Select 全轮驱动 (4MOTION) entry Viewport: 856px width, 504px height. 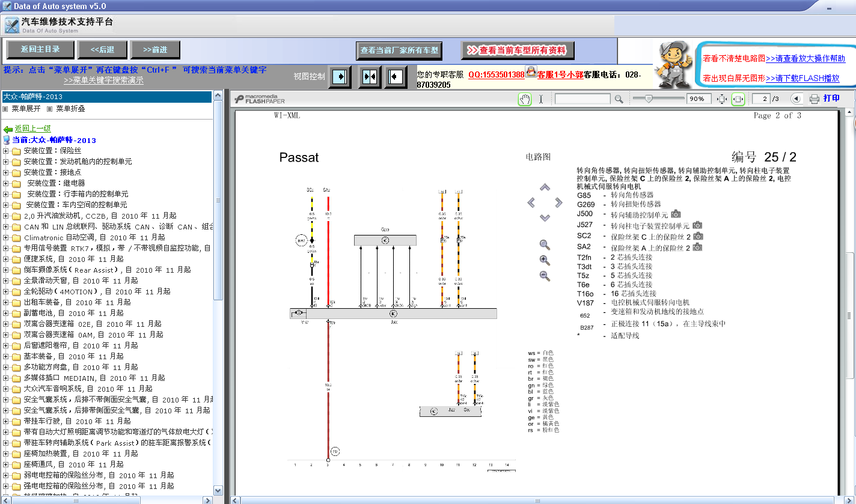(x=97, y=291)
